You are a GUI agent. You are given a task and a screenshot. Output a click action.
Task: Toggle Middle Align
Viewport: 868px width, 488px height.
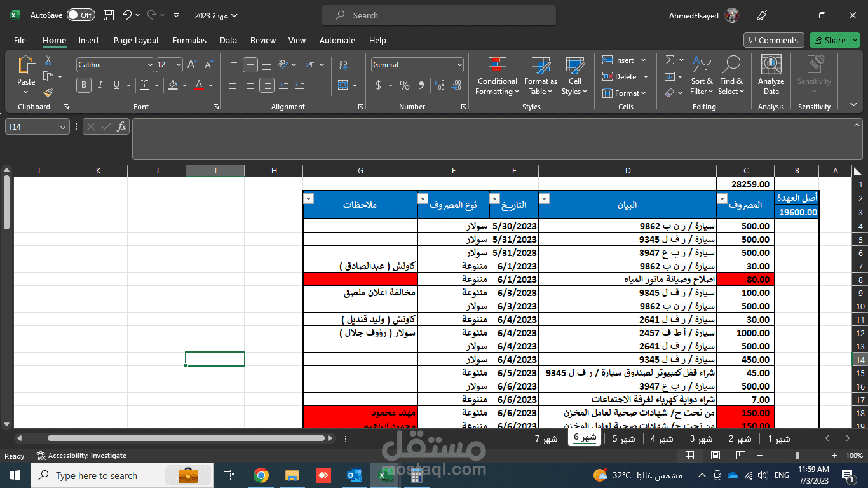tap(250, 65)
